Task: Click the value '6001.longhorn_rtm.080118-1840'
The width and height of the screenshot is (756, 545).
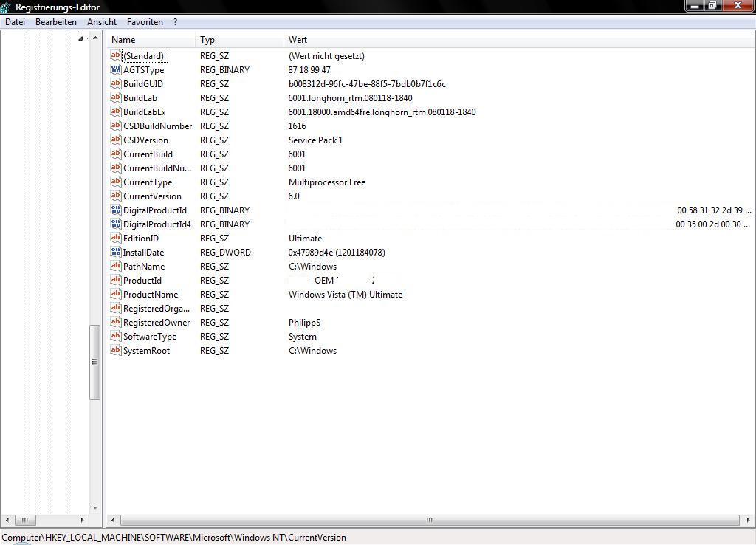Action: (x=350, y=98)
